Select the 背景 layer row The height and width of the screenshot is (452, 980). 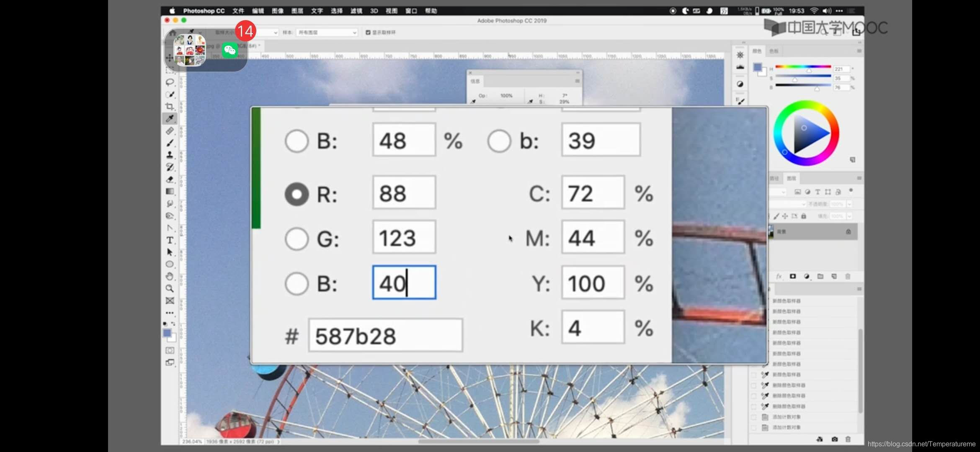[812, 231]
